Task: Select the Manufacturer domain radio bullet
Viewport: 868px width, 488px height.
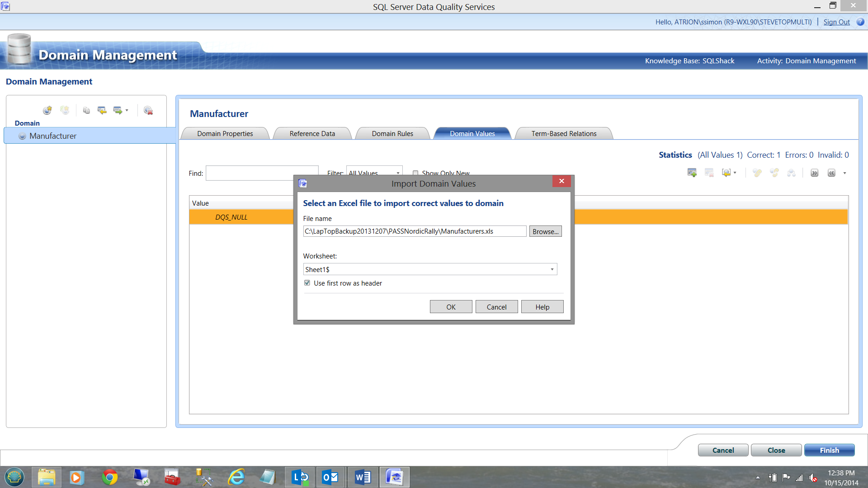Action: pos(22,136)
